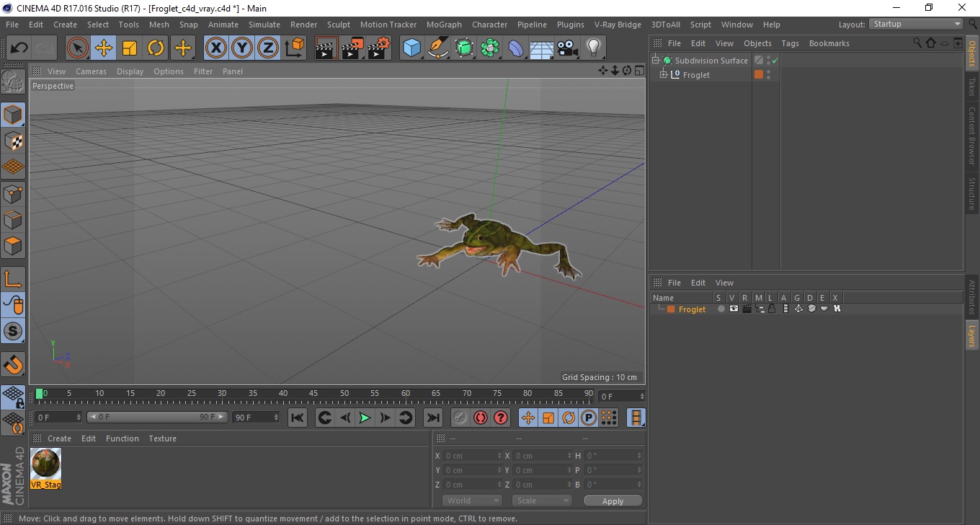Enable Polygons mode

click(13, 245)
